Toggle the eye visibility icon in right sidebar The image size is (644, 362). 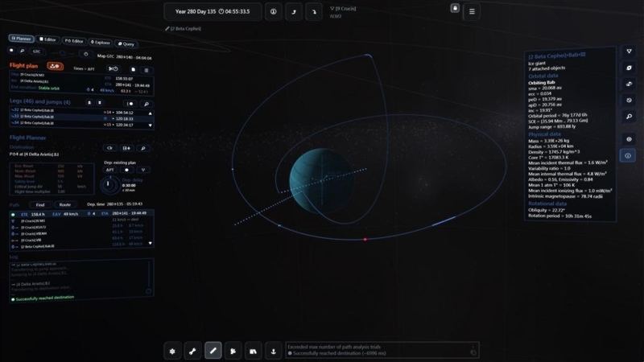(x=629, y=139)
